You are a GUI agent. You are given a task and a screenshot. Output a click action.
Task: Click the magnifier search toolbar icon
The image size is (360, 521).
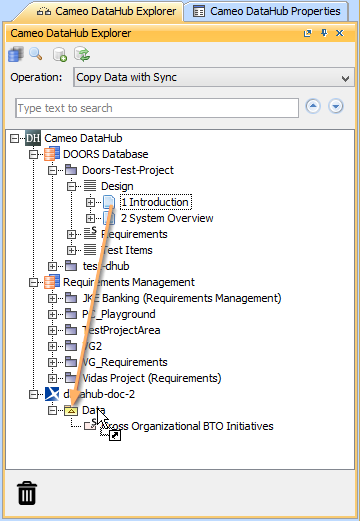pos(36,54)
